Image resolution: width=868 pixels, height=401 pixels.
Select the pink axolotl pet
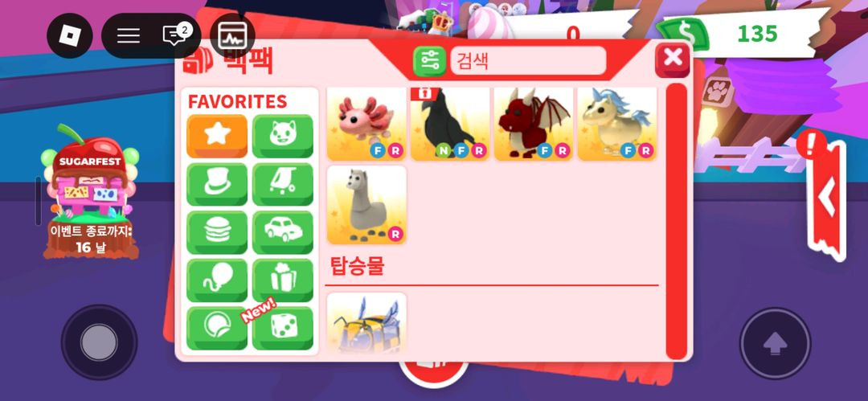(x=366, y=124)
